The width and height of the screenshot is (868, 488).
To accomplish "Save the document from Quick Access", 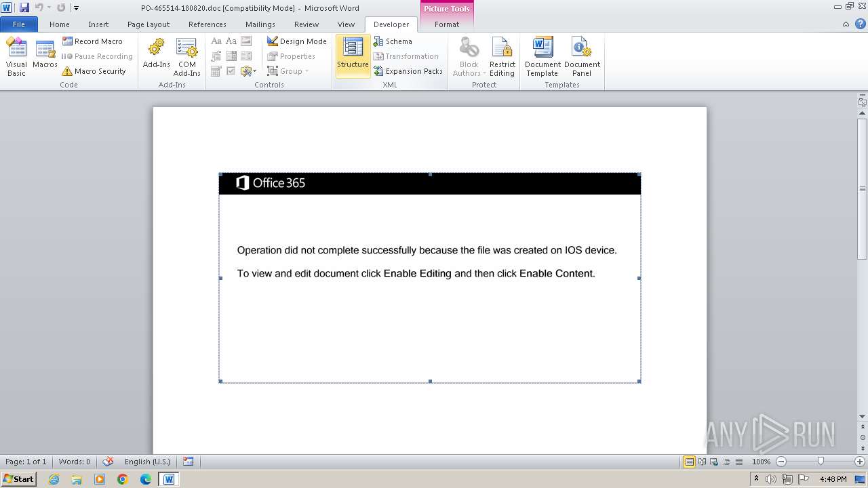I will coord(24,7).
